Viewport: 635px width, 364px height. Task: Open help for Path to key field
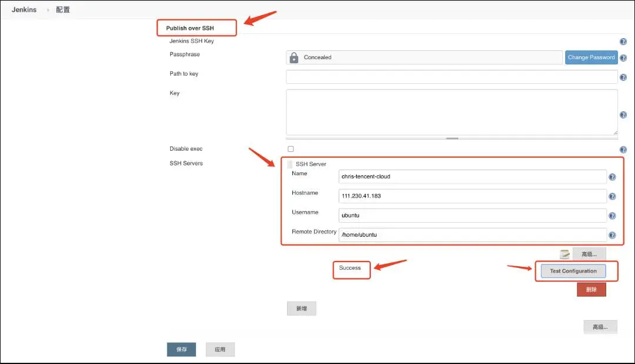[623, 77]
